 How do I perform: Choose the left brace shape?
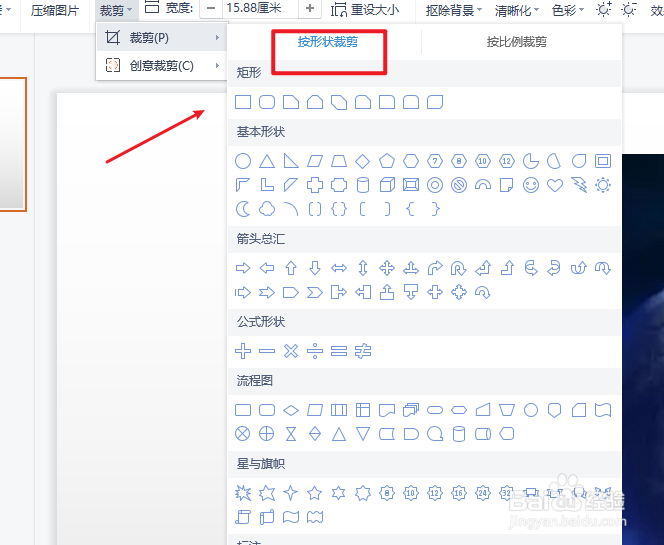(x=411, y=209)
